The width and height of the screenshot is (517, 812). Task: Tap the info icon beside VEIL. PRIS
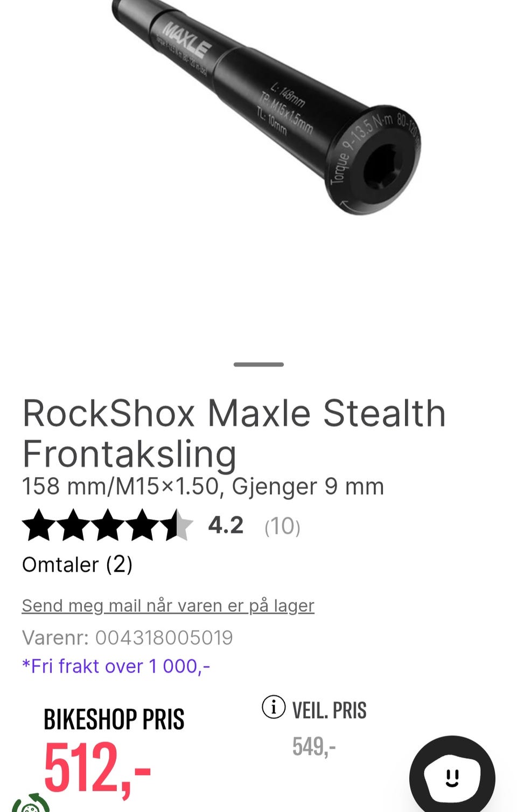(x=274, y=707)
